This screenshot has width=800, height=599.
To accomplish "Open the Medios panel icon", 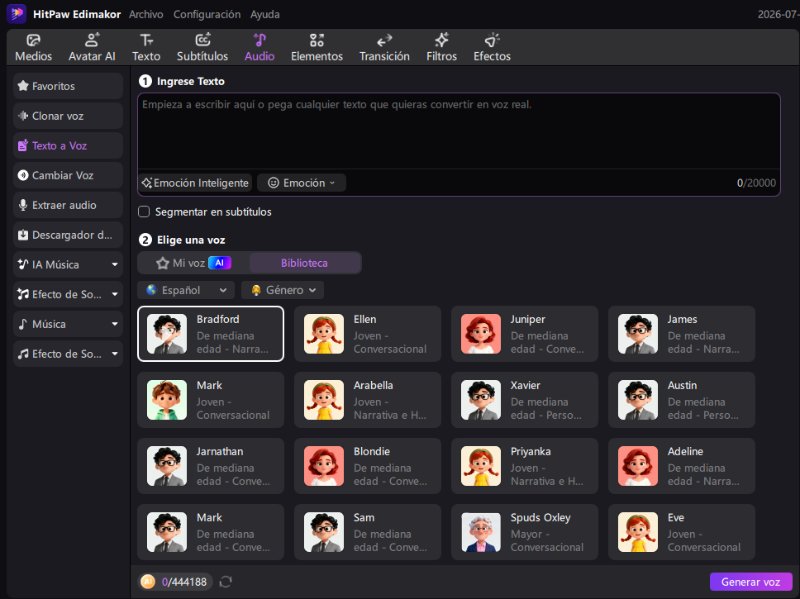I will (x=33, y=40).
